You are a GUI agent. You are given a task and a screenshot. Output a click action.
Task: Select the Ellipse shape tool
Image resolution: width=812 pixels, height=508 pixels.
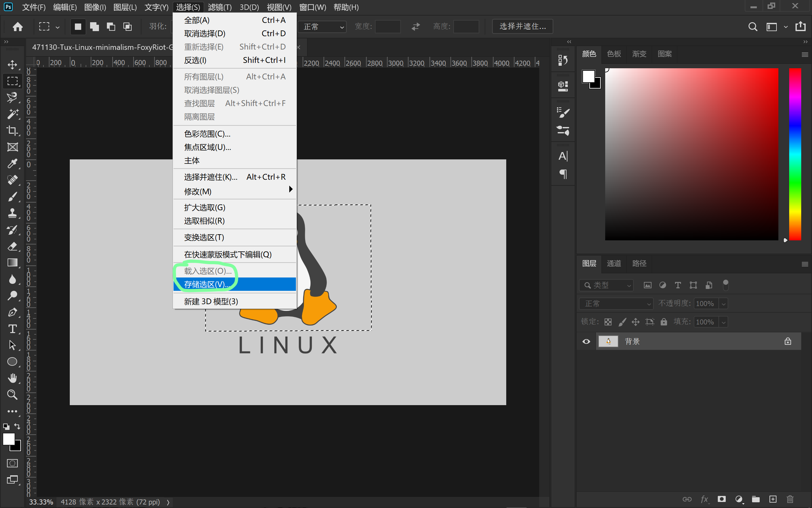tap(12, 362)
